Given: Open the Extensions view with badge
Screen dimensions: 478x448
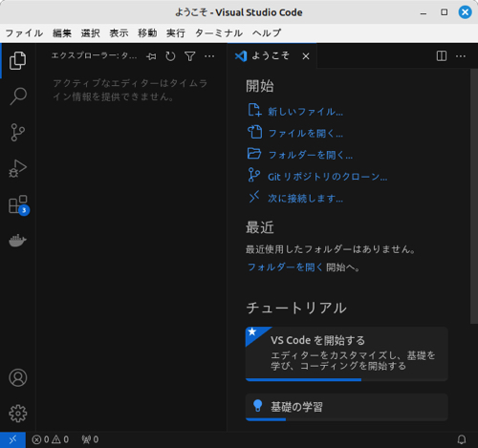Looking at the screenshot, I should coord(18,205).
